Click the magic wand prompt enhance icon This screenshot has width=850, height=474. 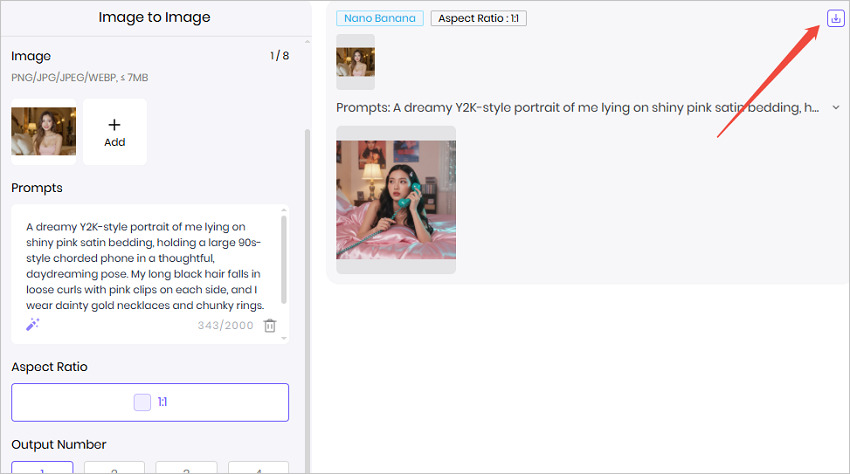33,324
